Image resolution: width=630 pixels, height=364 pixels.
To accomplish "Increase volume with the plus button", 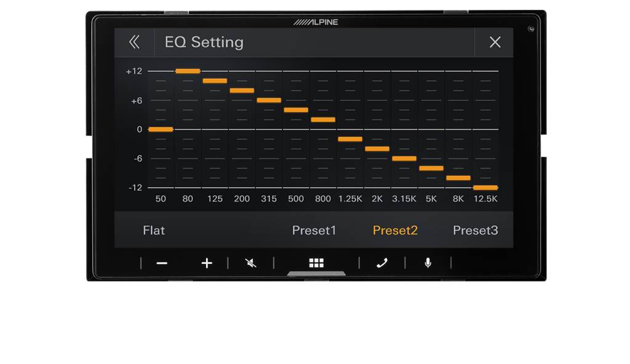I will click(x=207, y=263).
